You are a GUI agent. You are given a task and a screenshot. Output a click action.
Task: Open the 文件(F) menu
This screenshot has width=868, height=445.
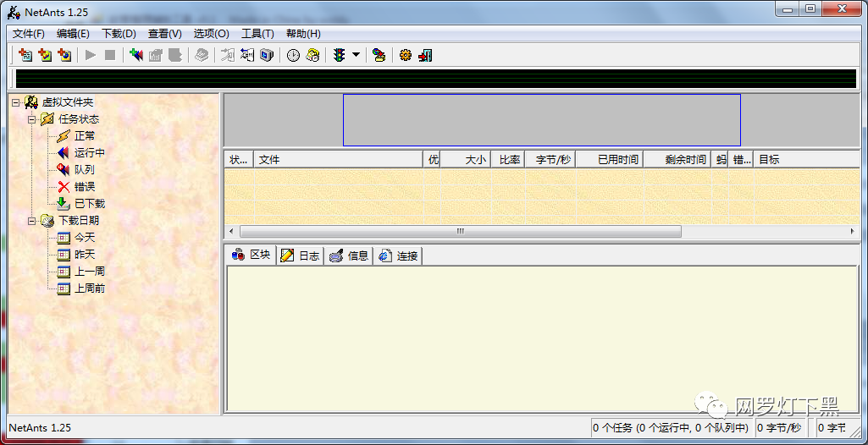(x=29, y=34)
